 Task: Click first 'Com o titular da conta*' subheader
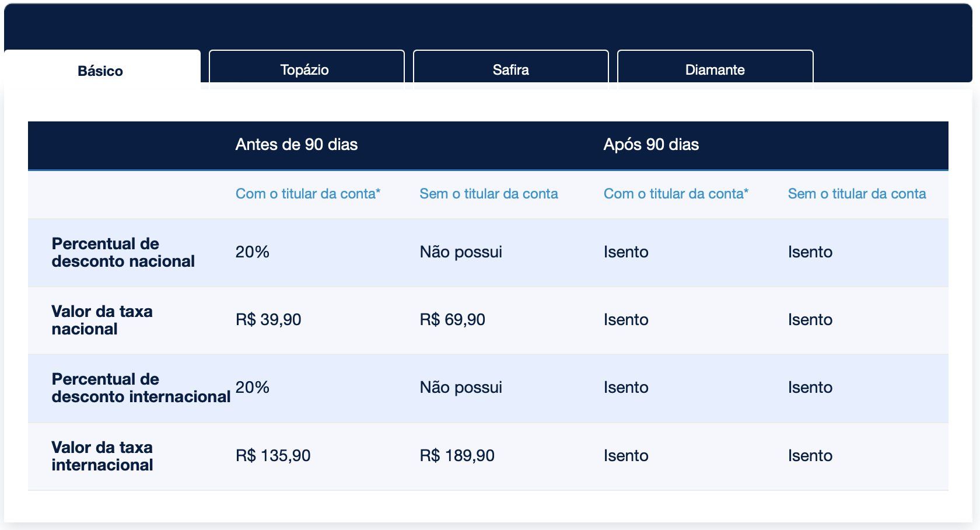pyautogui.click(x=308, y=194)
